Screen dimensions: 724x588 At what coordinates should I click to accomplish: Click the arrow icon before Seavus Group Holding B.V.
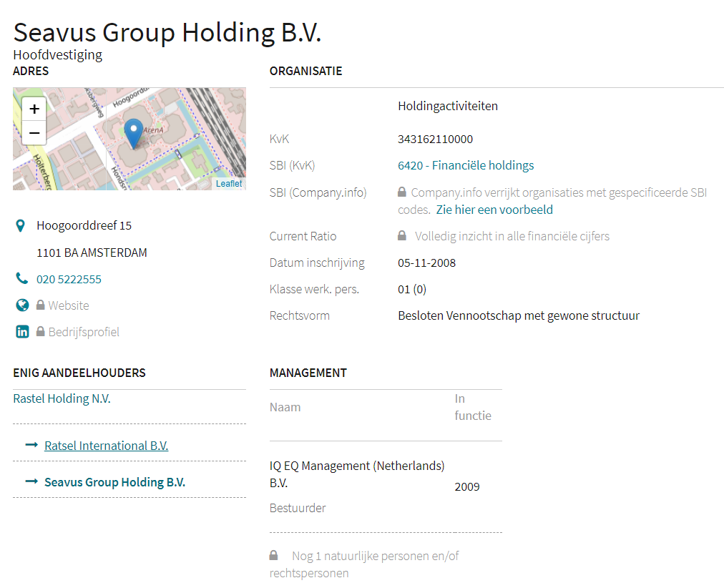[31, 481]
